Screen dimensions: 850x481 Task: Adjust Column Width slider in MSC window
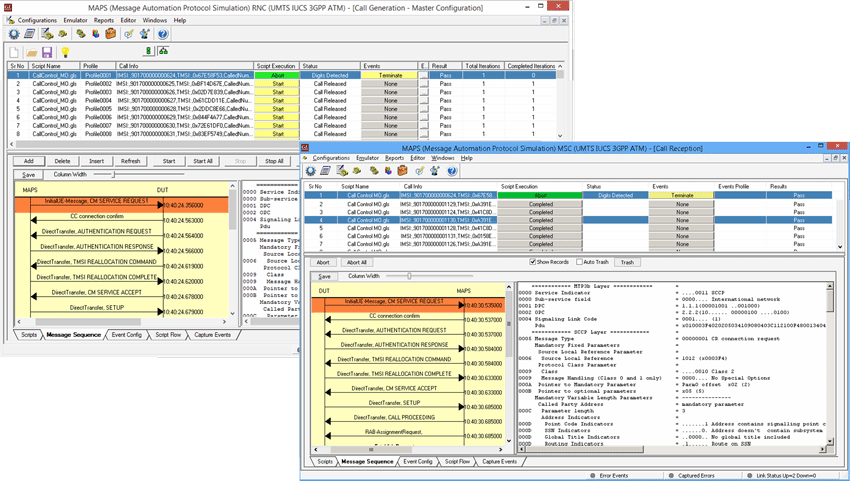(409, 276)
